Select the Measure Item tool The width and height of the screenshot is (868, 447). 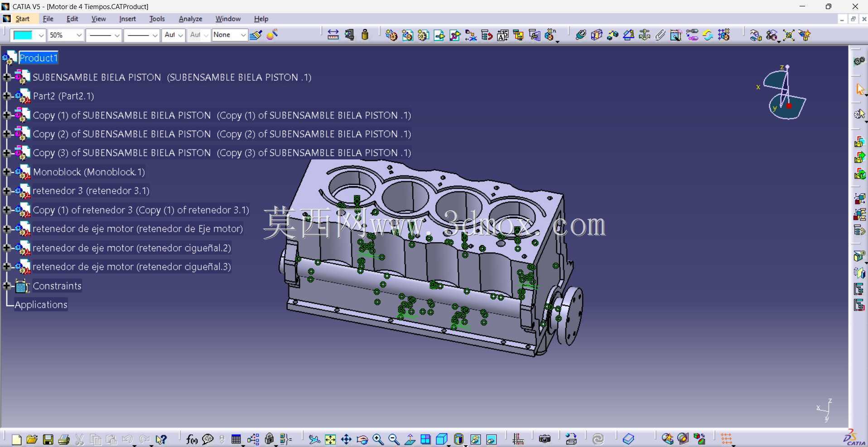[x=349, y=35]
